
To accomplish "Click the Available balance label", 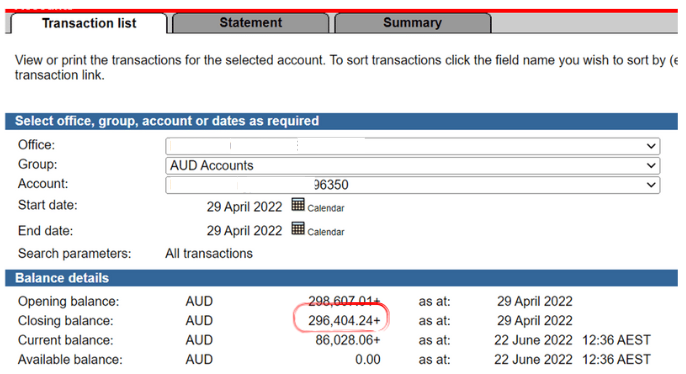I will click(70, 360).
